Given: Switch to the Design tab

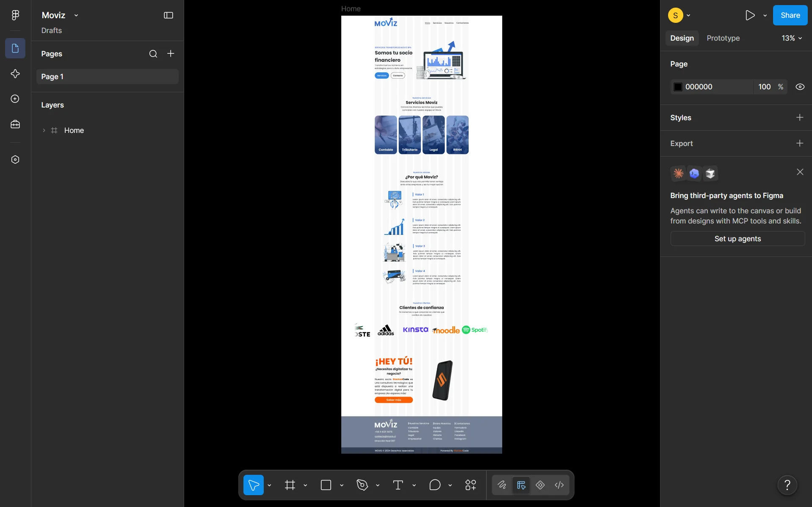Looking at the screenshot, I should coord(682,38).
